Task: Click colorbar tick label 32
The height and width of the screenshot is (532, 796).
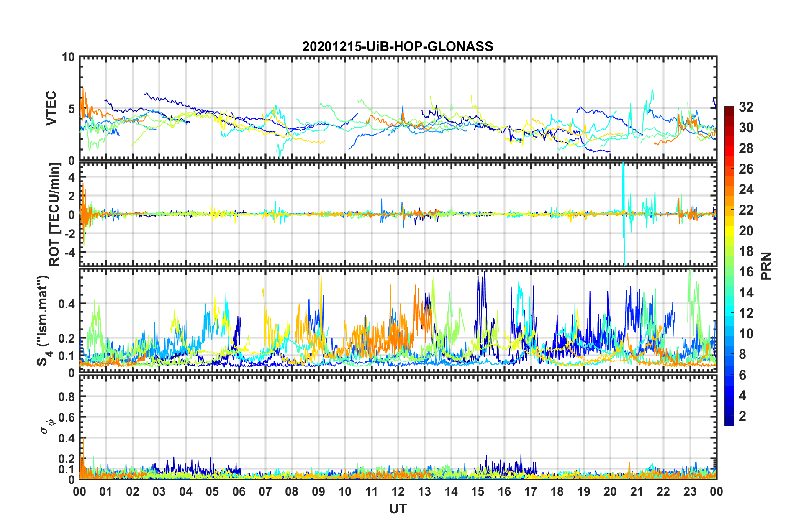Action: click(x=746, y=107)
